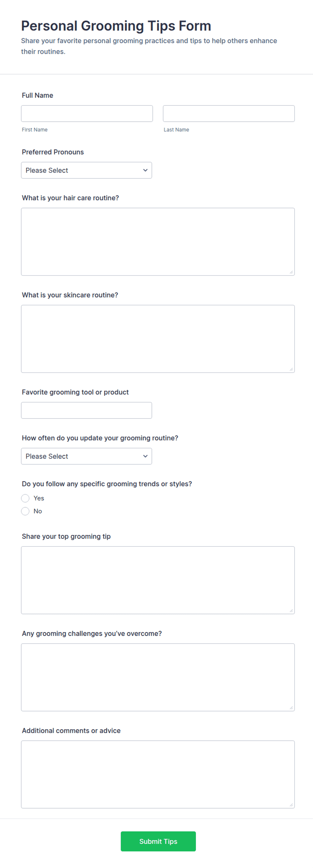The height and width of the screenshot is (868, 313).
Task: Click the hair care routine text area
Action: [158, 242]
